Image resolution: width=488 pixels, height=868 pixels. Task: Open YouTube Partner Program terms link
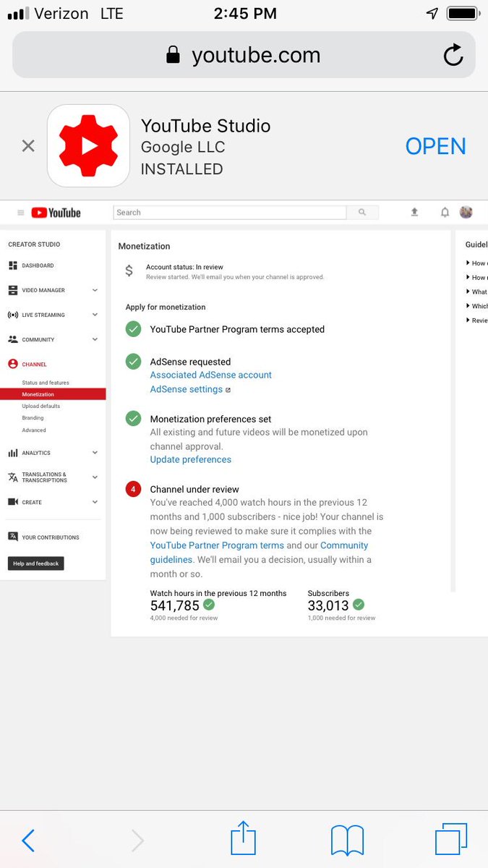(217, 545)
